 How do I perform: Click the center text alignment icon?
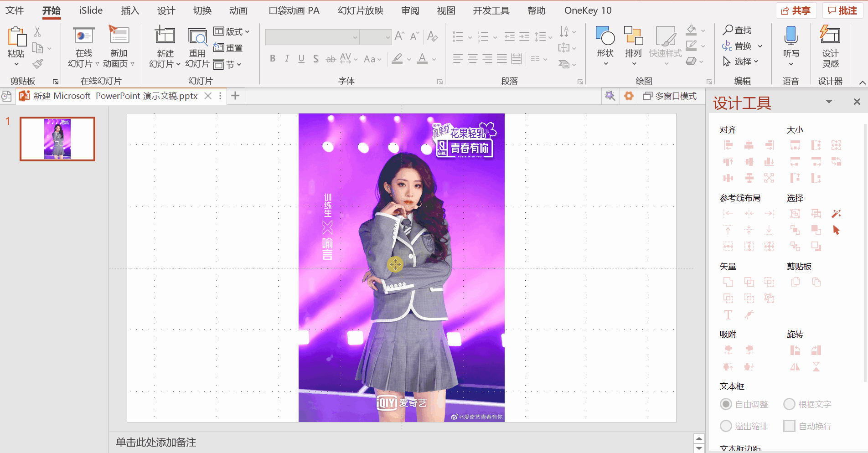(x=473, y=59)
